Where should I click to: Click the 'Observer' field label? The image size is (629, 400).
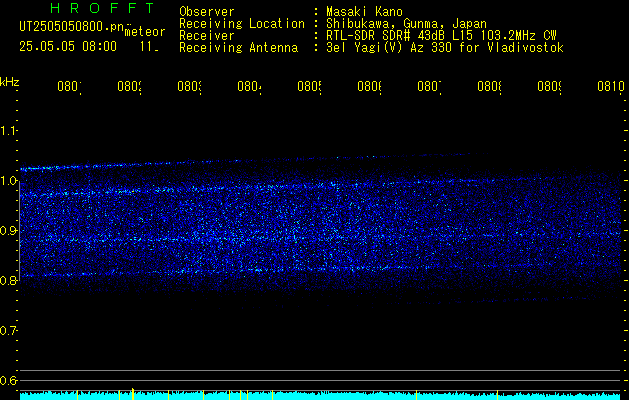[x=207, y=12]
